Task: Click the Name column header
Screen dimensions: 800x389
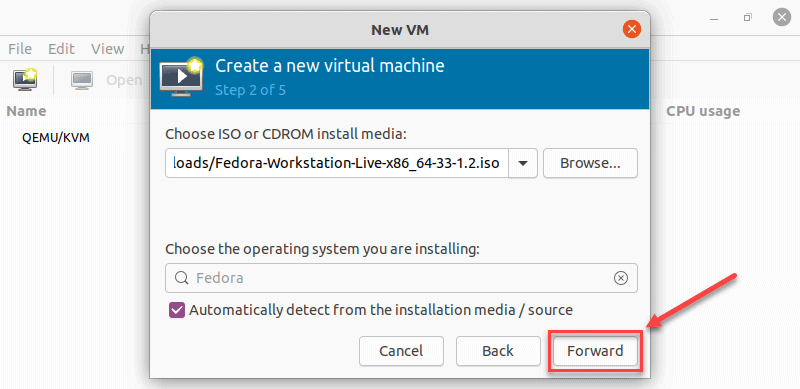Action: pos(26,111)
